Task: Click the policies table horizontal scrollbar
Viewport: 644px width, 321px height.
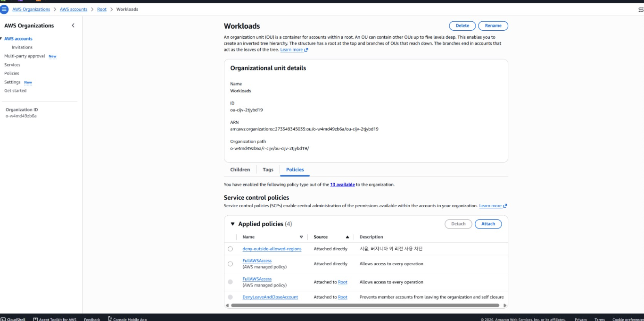Action: click(x=366, y=305)
